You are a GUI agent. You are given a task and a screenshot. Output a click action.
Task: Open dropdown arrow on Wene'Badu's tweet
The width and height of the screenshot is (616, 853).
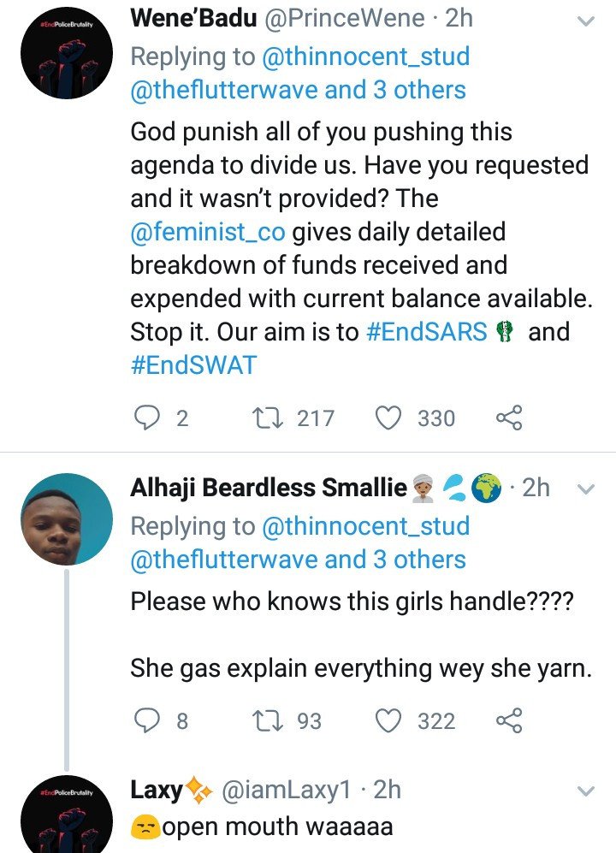[586, 21]
